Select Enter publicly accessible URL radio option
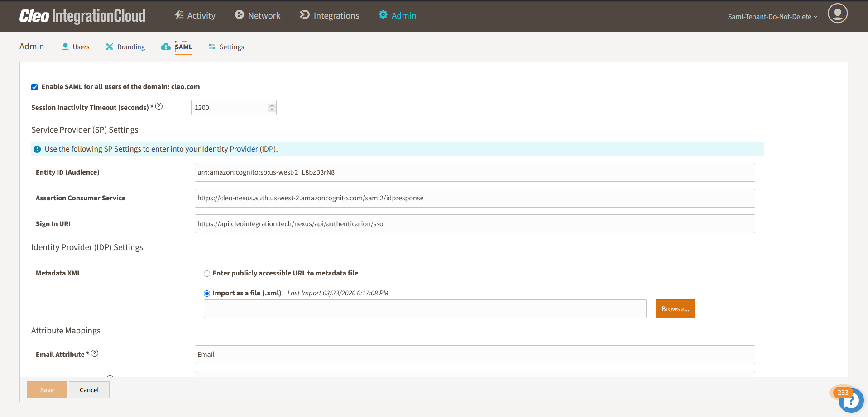This screenshot has width=868, height=417. coord(207,274)
